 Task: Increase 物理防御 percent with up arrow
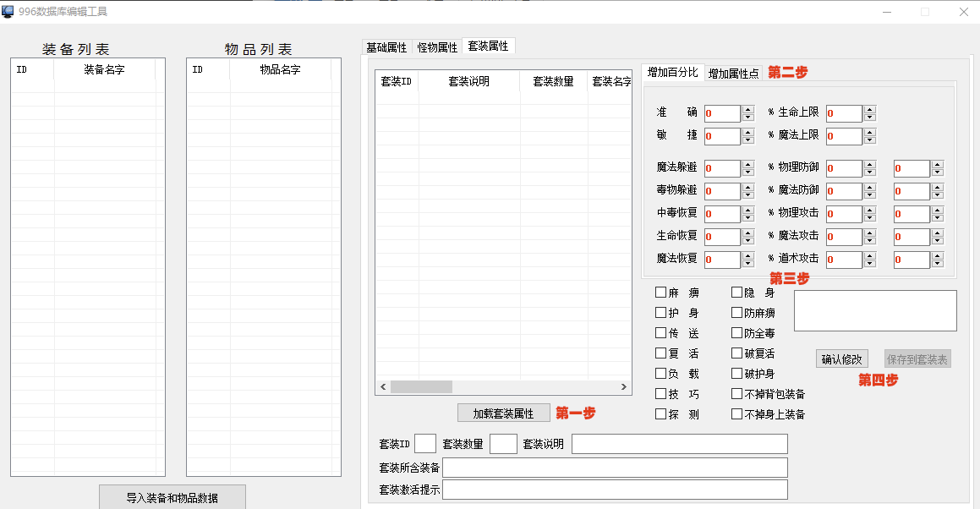(x=870, y=165)
